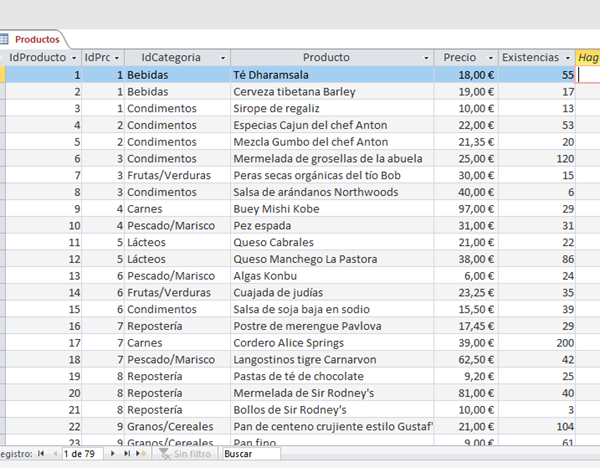Click the current record number box
Viewport: 600px width, 468px height.
[82, 454]
